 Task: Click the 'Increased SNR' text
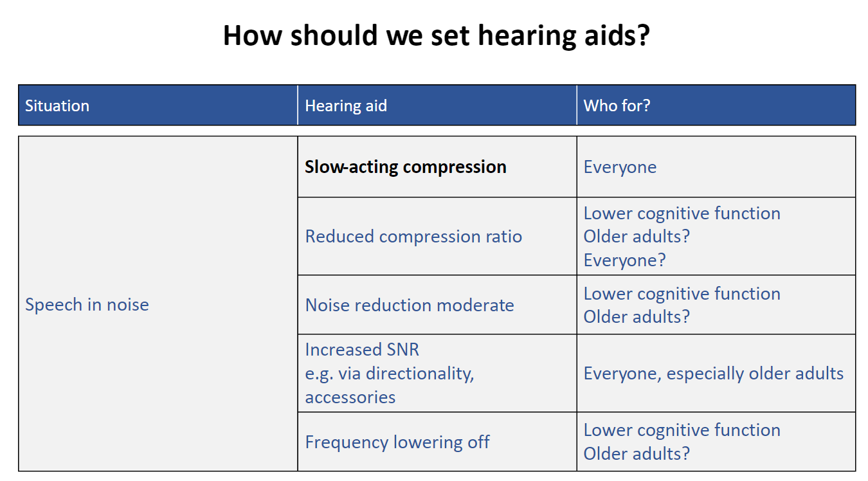pos(362,349)
